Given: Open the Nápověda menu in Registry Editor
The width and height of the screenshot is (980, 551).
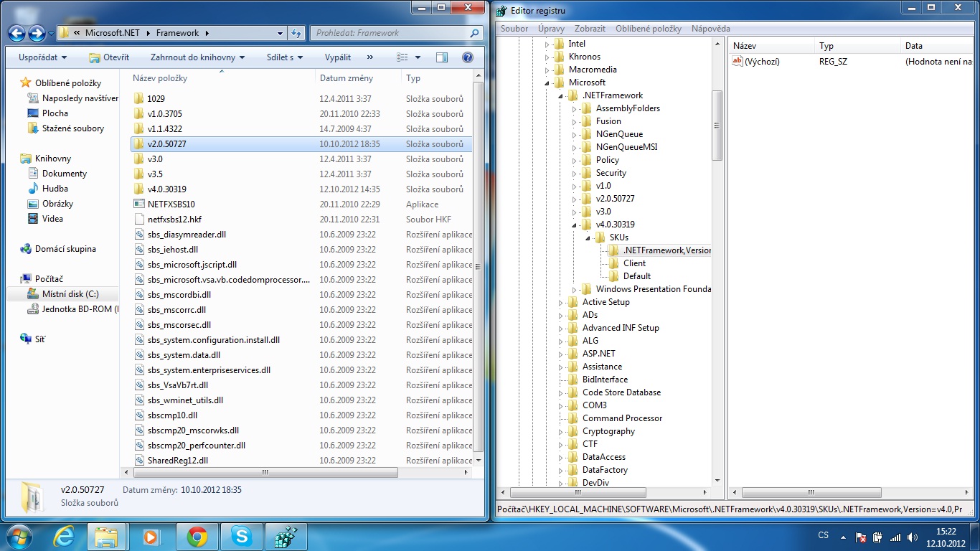Looking at the screenshot, I should point(711,29).
